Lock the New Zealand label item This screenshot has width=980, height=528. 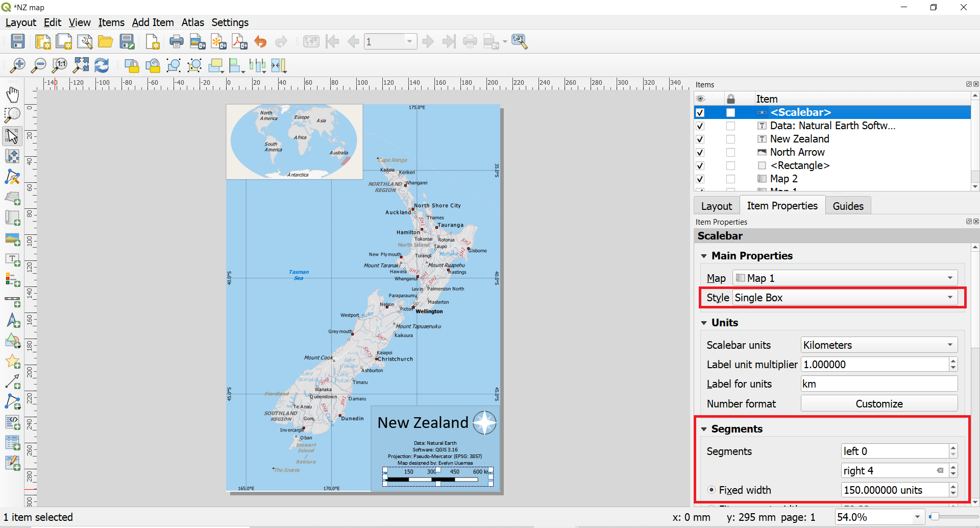pyautogui.click(x=730, y=139)
